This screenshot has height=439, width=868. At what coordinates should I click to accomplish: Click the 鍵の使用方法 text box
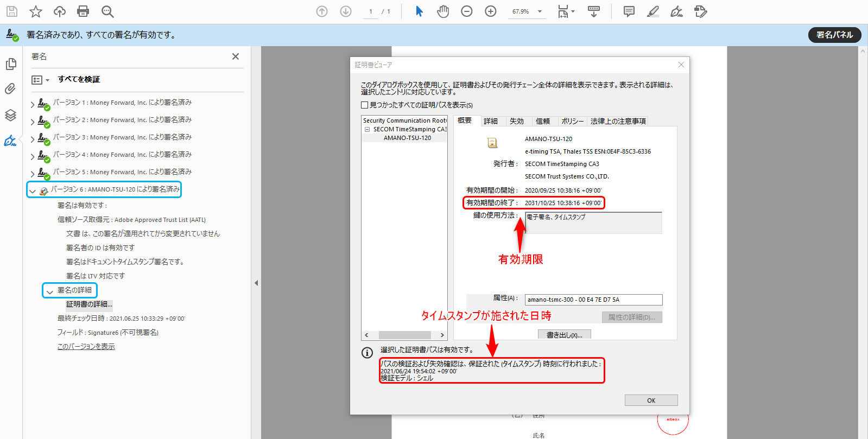click(x=594, y=222)
